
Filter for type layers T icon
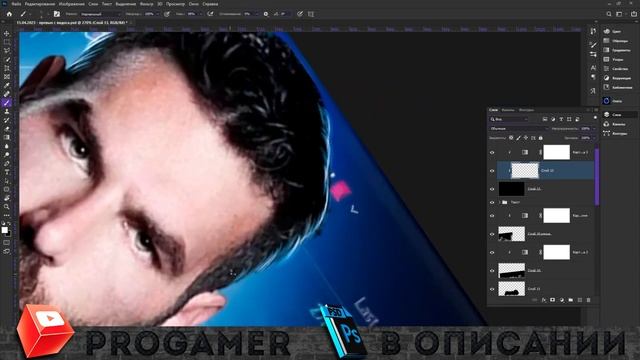[561, 119]
